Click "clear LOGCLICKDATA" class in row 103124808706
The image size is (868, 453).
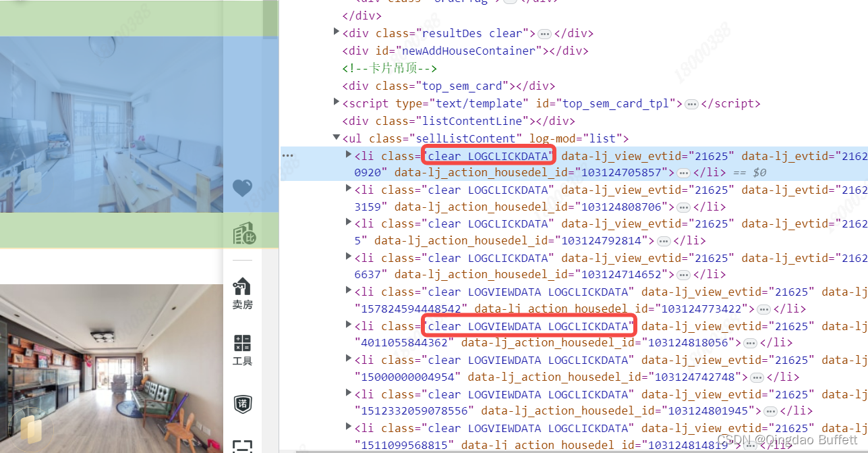click(x=488, y=190)
